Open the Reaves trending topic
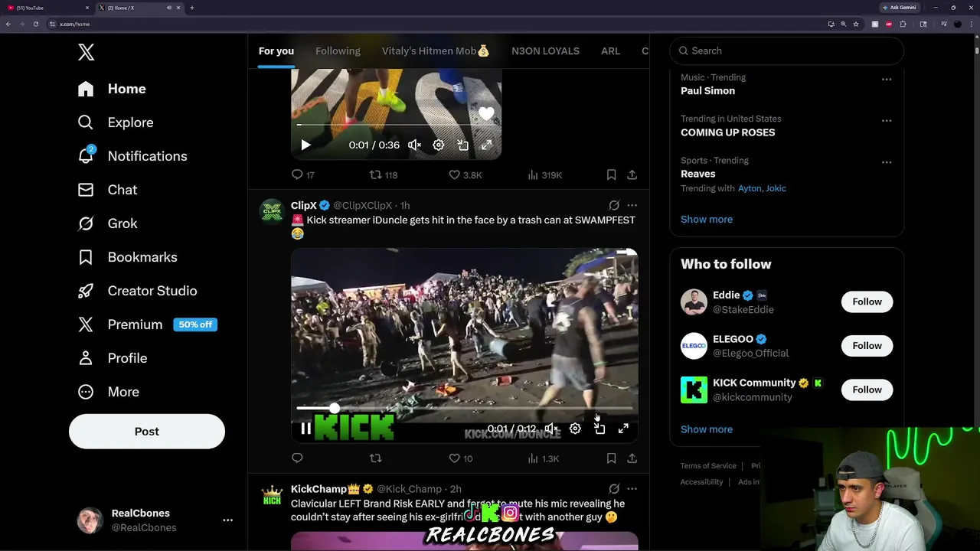The height and width of the screenshot is (551, 980). pyautogui.click(x=698, y=174)
